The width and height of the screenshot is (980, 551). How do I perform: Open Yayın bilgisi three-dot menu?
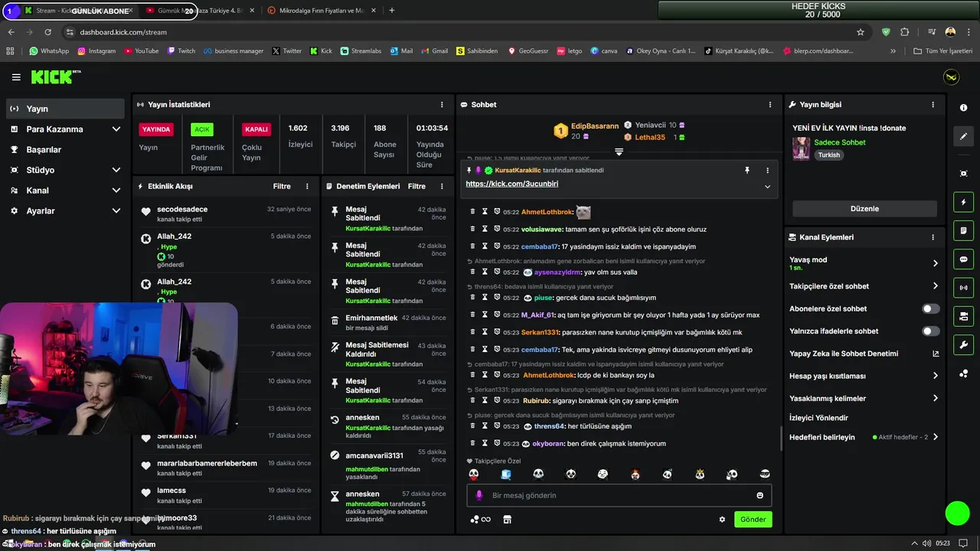tap(933, 104)
